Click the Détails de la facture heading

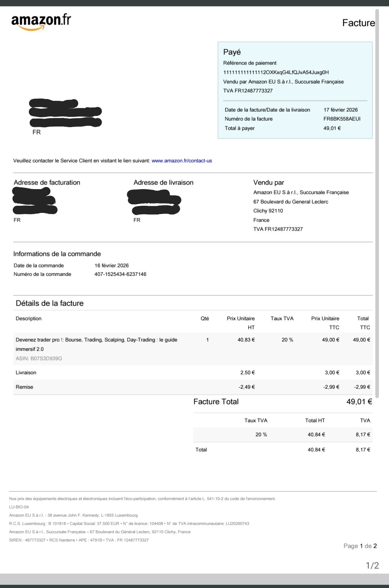[x=50, y=303]
